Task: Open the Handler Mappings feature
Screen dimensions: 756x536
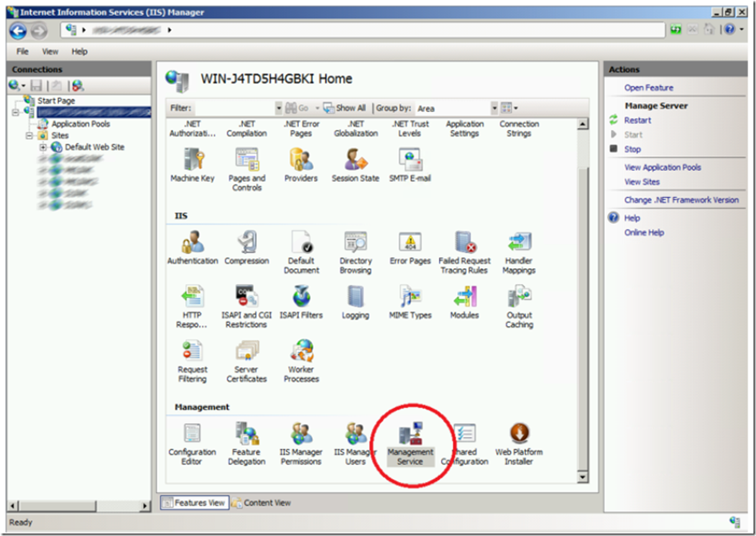Action: 519,252
